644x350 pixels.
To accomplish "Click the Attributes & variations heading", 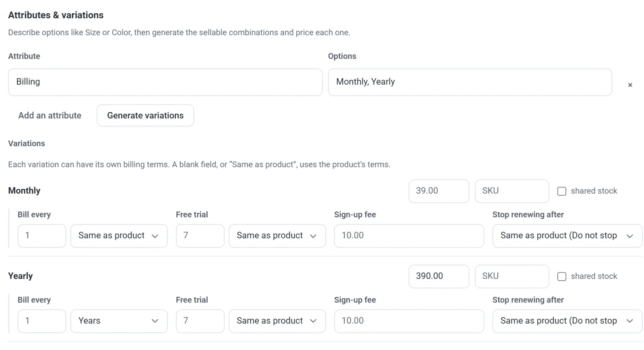I will [x=56, y=15].
